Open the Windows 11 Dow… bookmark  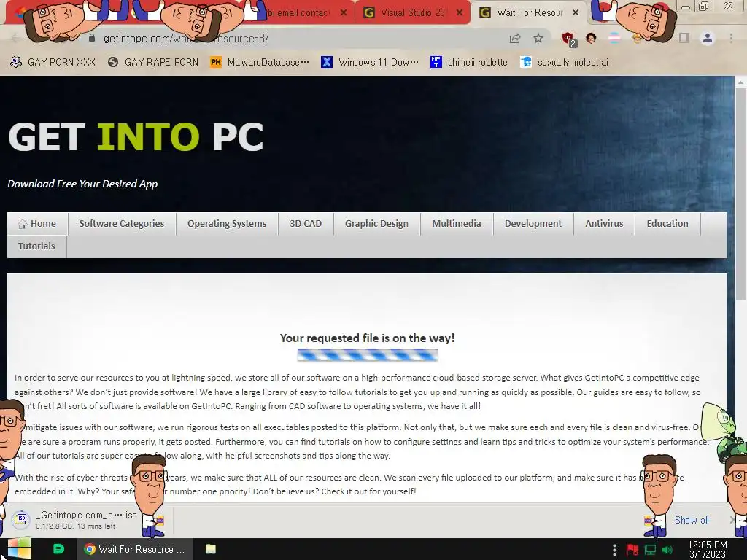(370, 63)
